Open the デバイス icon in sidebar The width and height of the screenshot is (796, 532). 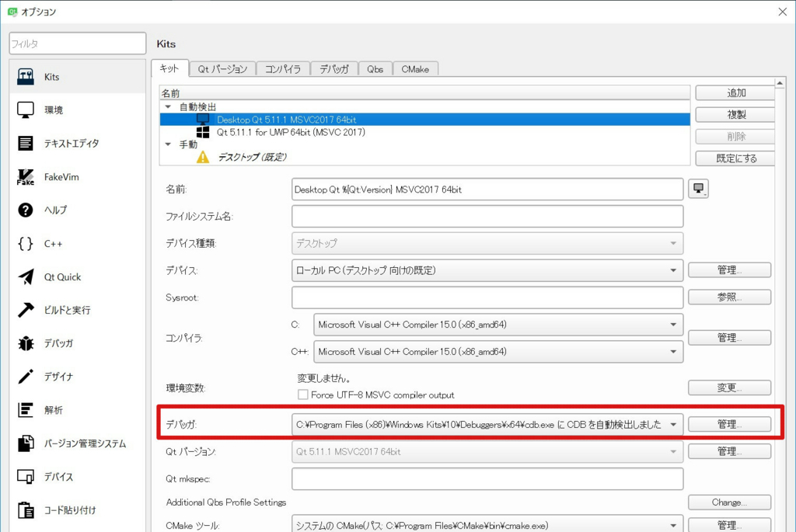coord(26,477)
